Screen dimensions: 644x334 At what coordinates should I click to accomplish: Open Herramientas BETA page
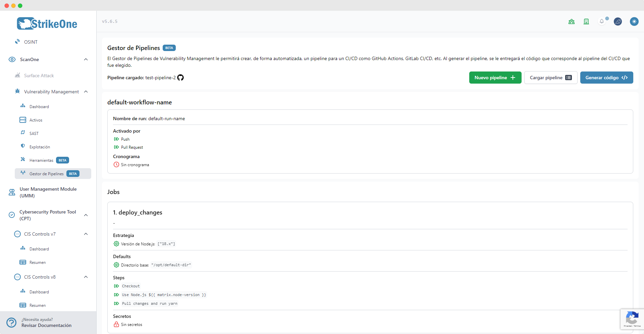(x=49, y=160)
